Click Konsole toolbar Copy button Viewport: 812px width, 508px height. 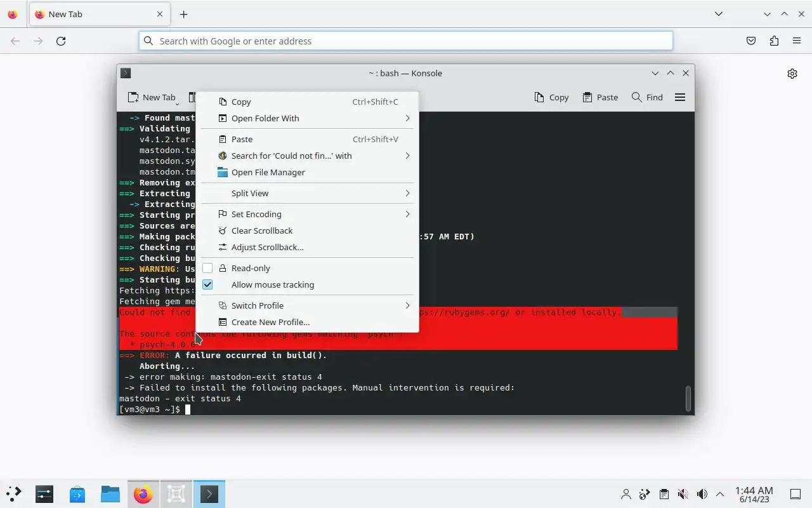tap(551, 97)
